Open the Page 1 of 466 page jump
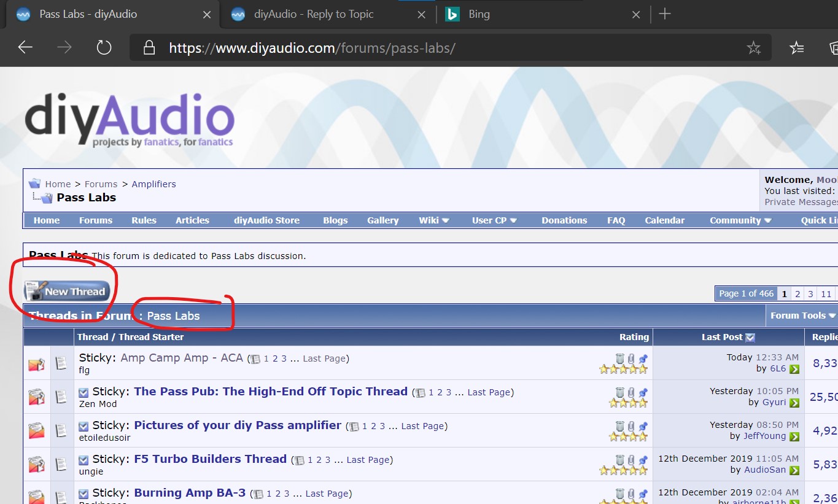The height and width of the screenshot is (504, 838). click(747, 293)
